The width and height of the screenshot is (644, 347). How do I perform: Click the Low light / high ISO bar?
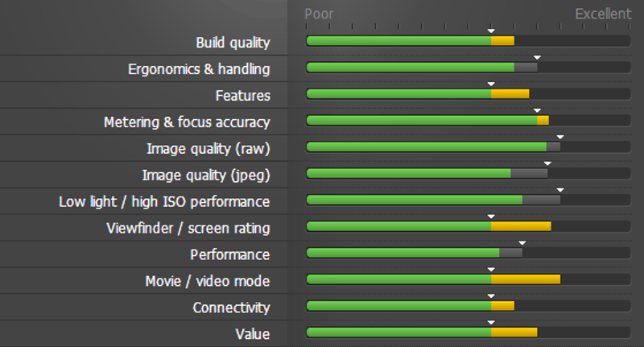click(468, 200)
